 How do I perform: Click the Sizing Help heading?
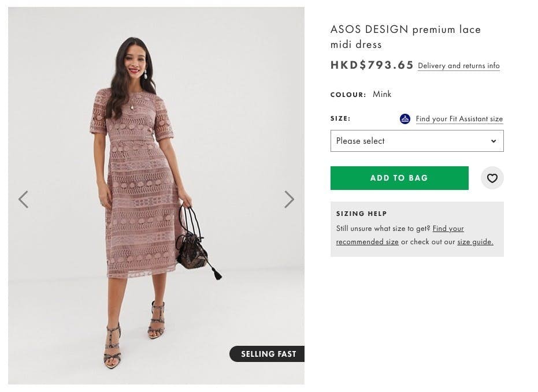click(x=362, y=214)
